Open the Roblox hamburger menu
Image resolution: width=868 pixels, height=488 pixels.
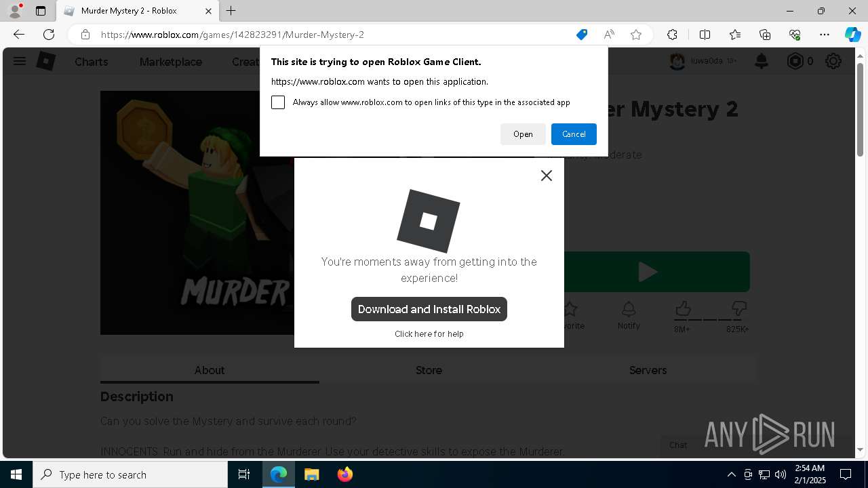[x=20, y=62]
